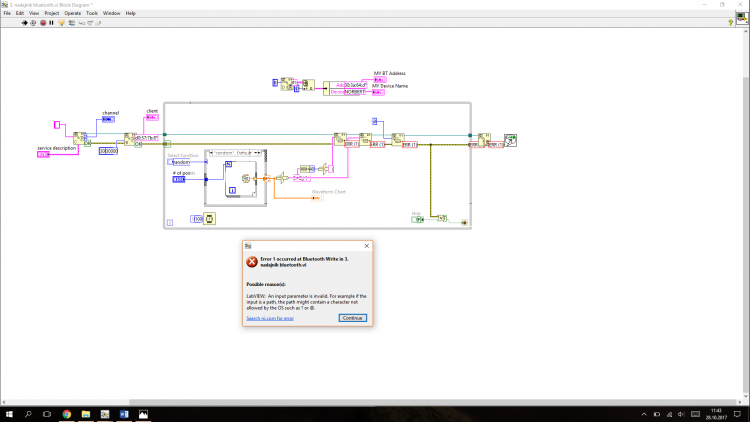Toggle the retain wire values button
750x422 pixels.
pyautogui.click(x=71, y=22)
